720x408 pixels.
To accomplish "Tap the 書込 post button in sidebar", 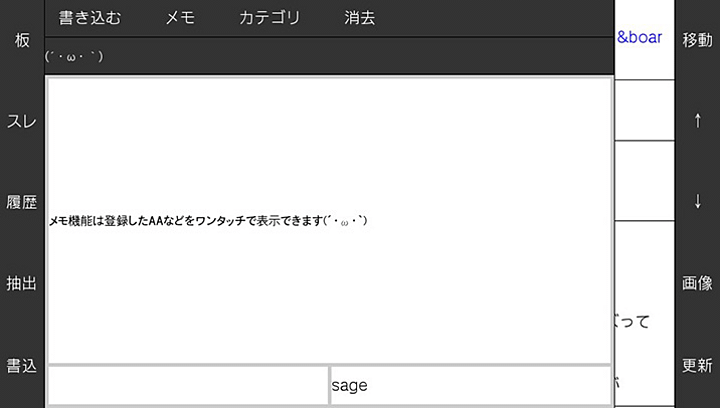I will click(x=21, y=365).
